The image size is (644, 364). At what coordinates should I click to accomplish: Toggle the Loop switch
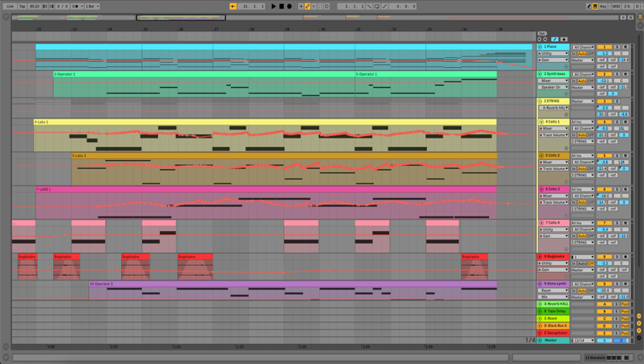(377, 6)
